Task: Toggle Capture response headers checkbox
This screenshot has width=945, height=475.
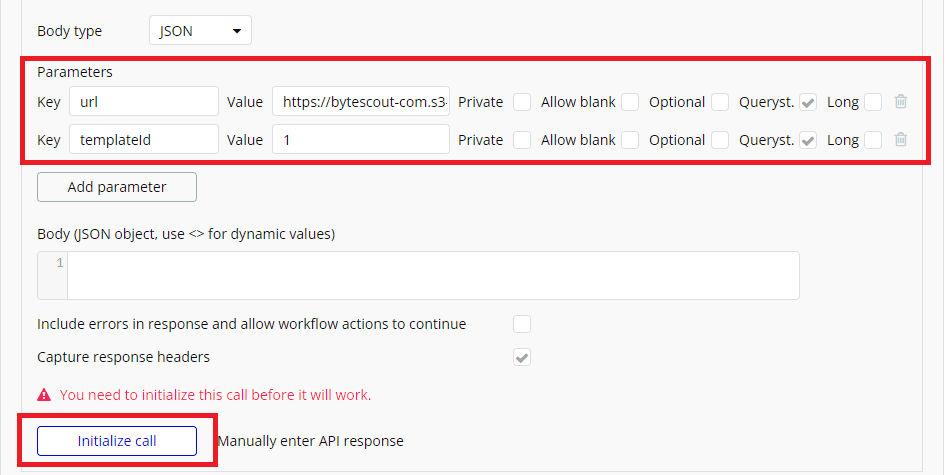Action: pos(522,357)
